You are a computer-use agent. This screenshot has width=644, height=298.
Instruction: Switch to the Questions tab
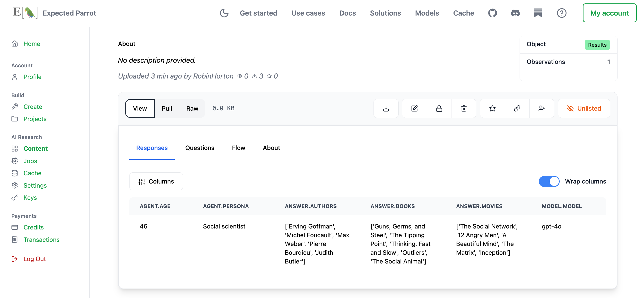(200, 148)
